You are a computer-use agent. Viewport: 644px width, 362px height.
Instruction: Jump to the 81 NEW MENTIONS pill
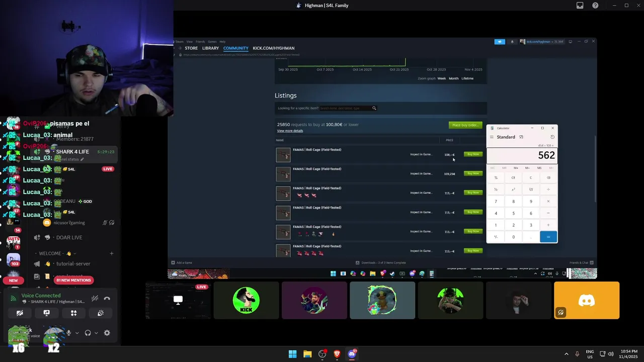[x=73, y=280]
